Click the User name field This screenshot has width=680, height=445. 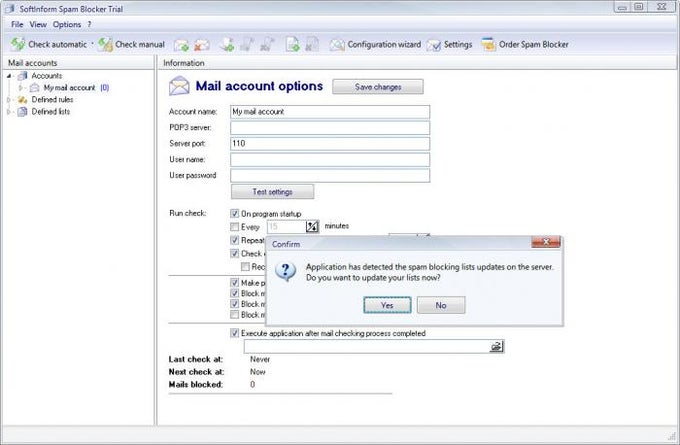coord(330,160)
